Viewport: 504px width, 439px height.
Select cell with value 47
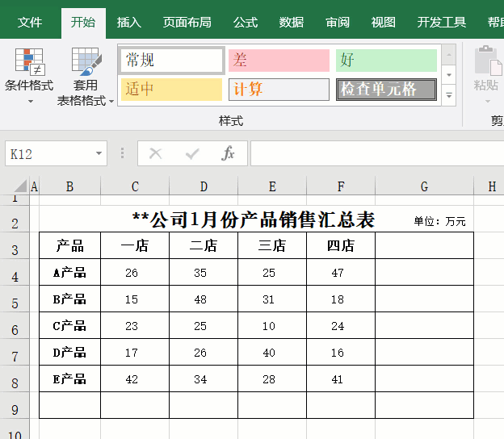341,272
